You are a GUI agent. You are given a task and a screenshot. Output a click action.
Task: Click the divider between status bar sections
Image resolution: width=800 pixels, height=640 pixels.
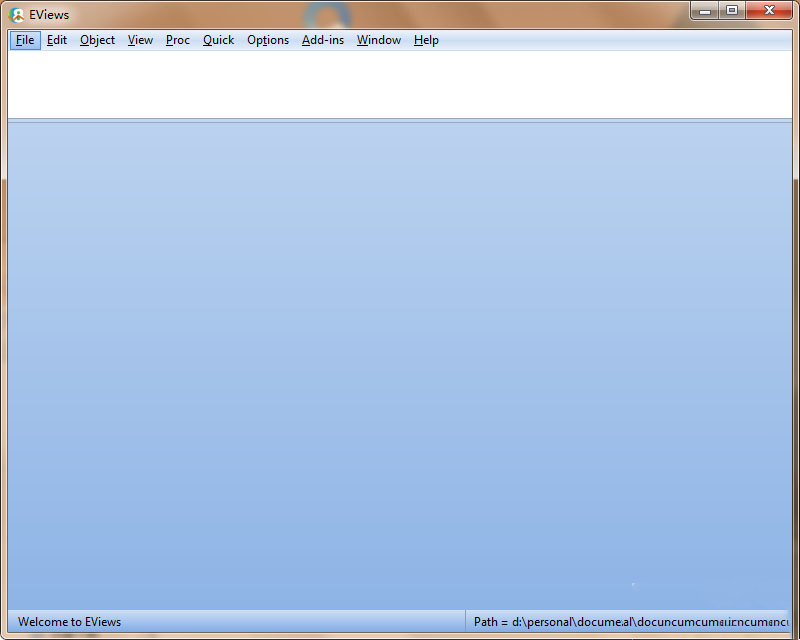[465, 622]
